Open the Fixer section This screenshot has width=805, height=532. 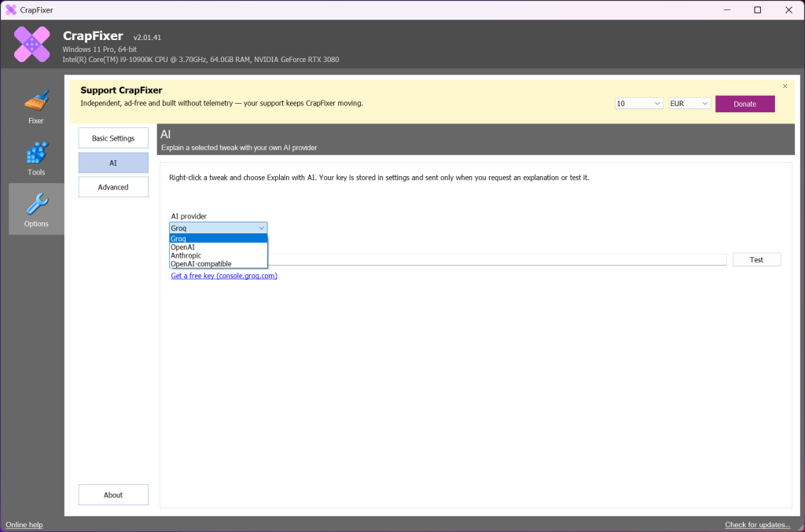pyautogui.click(x=36, y=107)
